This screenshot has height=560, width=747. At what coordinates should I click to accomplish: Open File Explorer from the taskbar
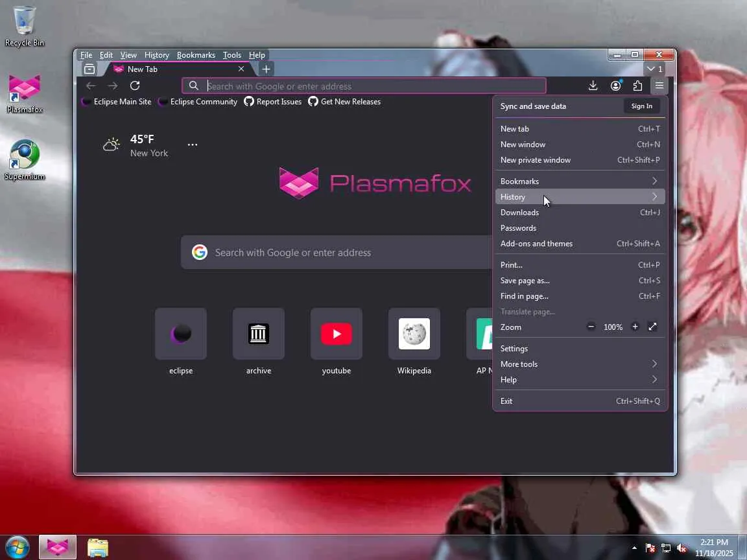(x=98, y=548)
